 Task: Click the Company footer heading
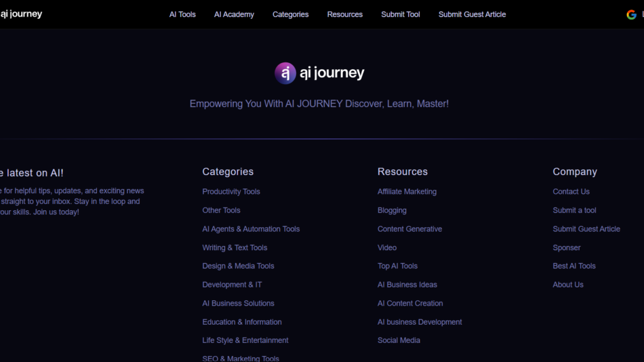point(575,172)
